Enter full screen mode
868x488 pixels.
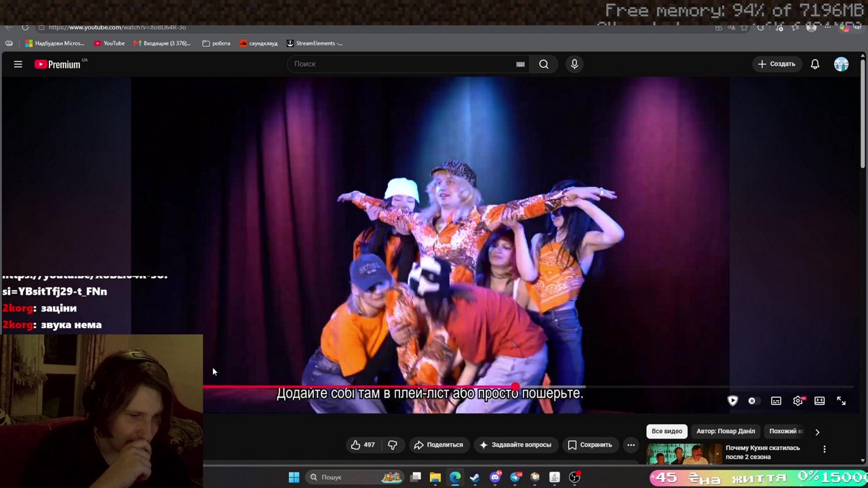(x=841, y=401)
